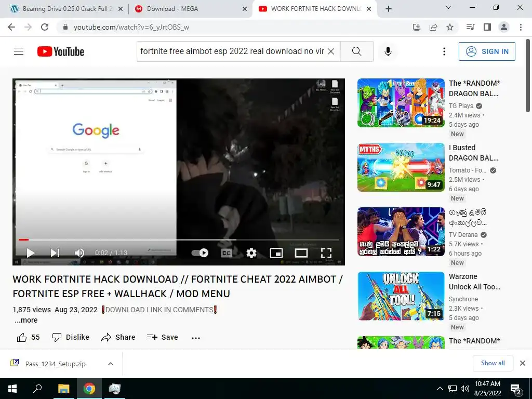Open the MYTHS 9:47 video thumbnail
The image size is (532, 399).
click(x=401, y=167)
